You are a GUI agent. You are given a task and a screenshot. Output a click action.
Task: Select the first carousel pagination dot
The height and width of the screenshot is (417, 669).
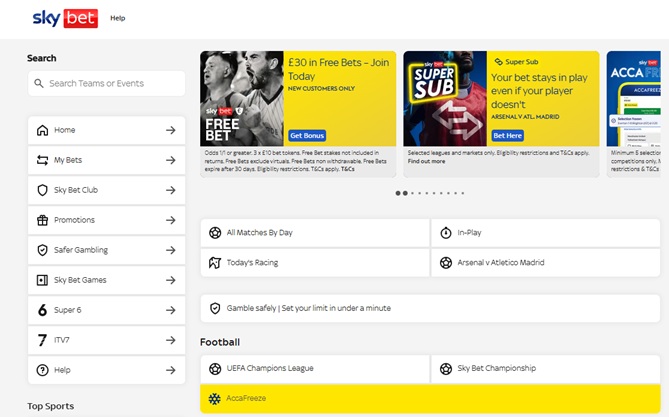pyautogui.click(x=398, y=193)
